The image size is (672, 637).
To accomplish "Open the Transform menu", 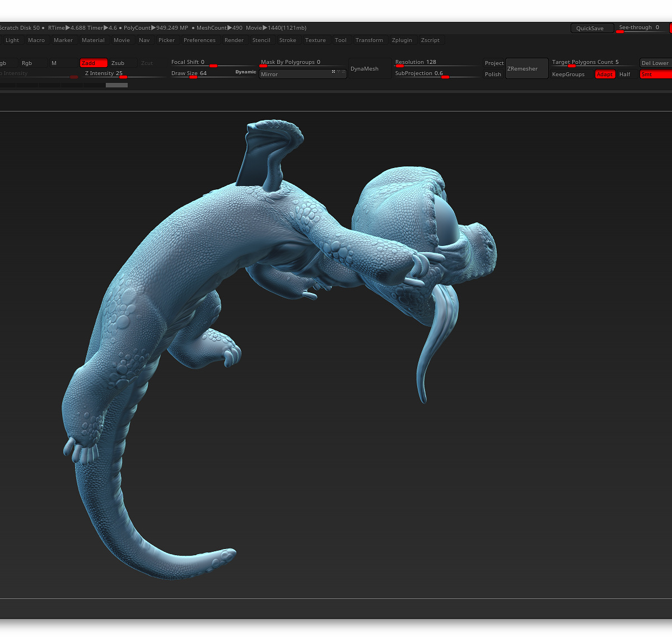I will 370,40.
